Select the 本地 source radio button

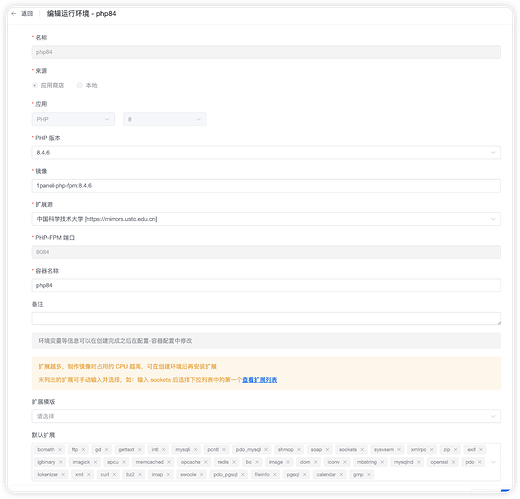(x=79, y=85)
